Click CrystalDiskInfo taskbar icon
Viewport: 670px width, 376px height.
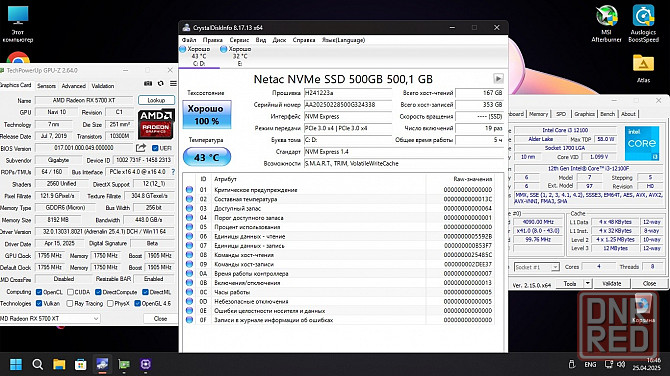click(x=102, y=364)
